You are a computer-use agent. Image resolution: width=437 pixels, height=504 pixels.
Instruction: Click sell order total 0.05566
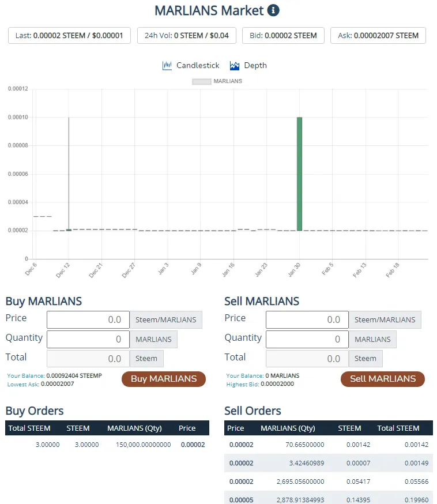point(416,482)
